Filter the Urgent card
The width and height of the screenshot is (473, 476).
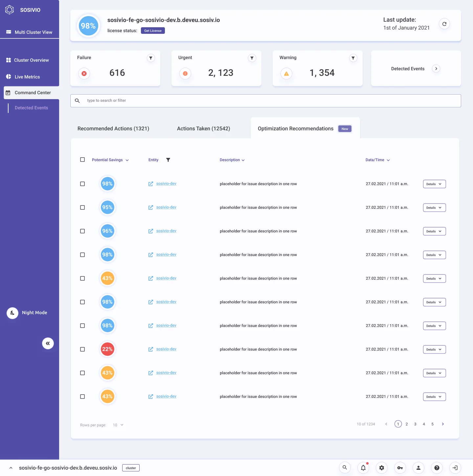point(252,58)
